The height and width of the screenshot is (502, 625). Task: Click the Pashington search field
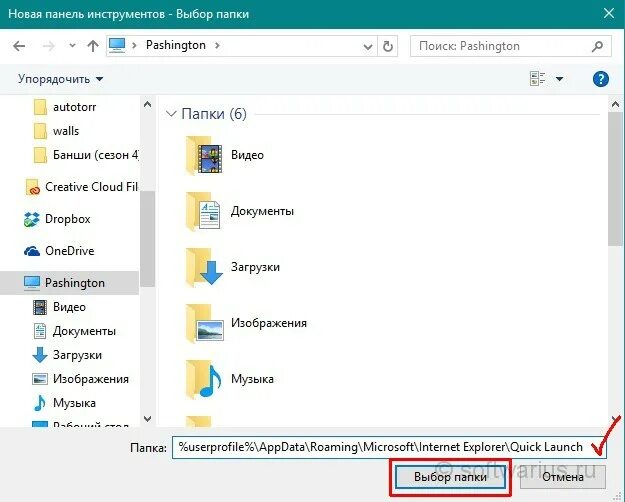pos(511,46)
